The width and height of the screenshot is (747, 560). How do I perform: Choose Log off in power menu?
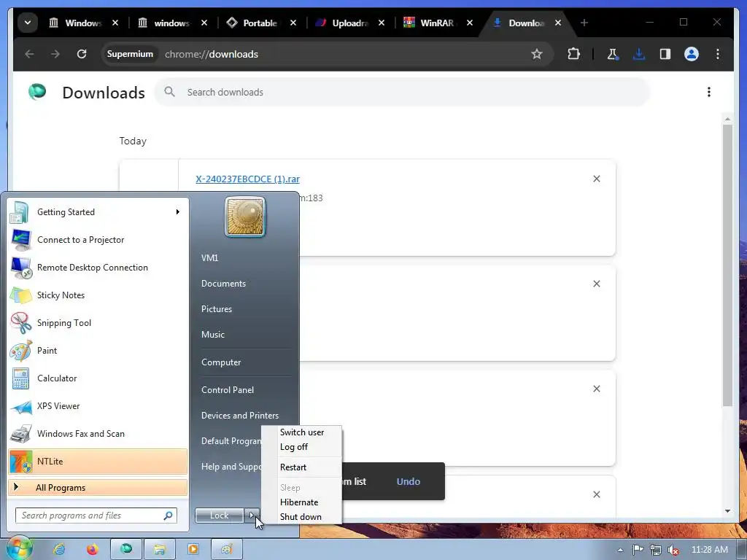[x=301, y=447]
